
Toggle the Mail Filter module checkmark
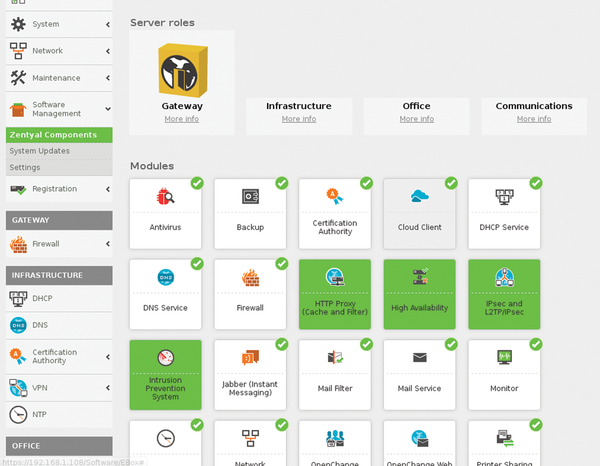coord(367,344)
